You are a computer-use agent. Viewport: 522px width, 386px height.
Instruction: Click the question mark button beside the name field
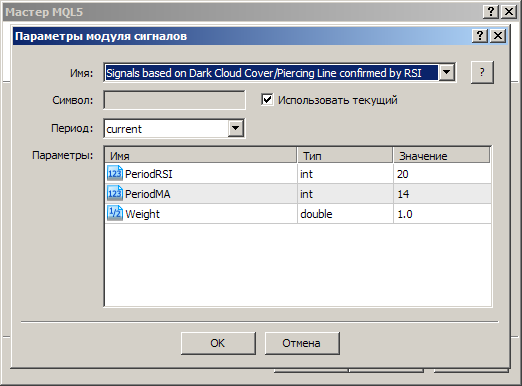click(482, 72)
